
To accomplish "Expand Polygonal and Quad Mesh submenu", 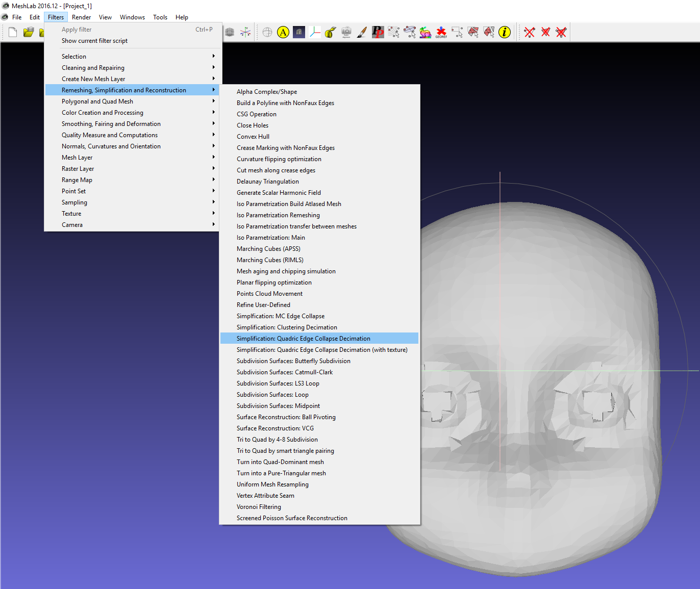I will coord(132,101).
